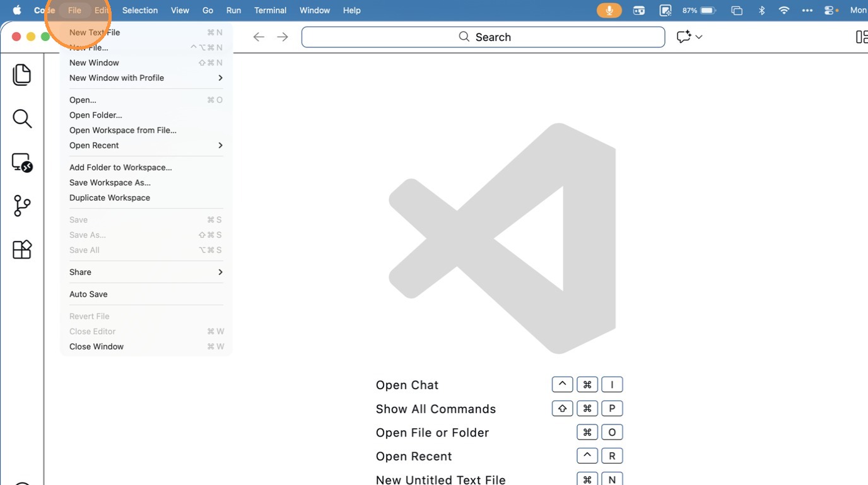The width and height of the screenshot is (868, 485).
Task: Open the Run menu
Action: pyautogui.click(x=233, y=10)
